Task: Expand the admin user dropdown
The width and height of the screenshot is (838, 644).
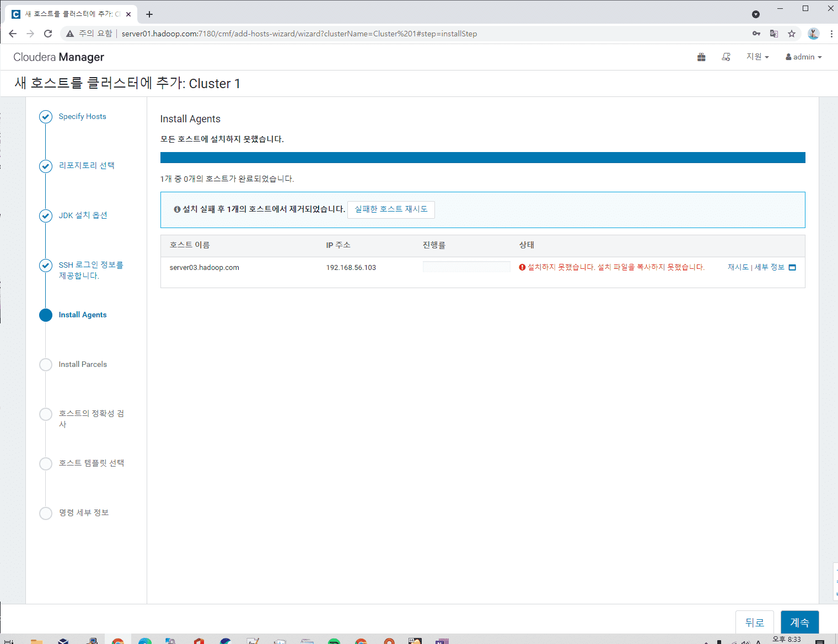Action: [804, 57]
